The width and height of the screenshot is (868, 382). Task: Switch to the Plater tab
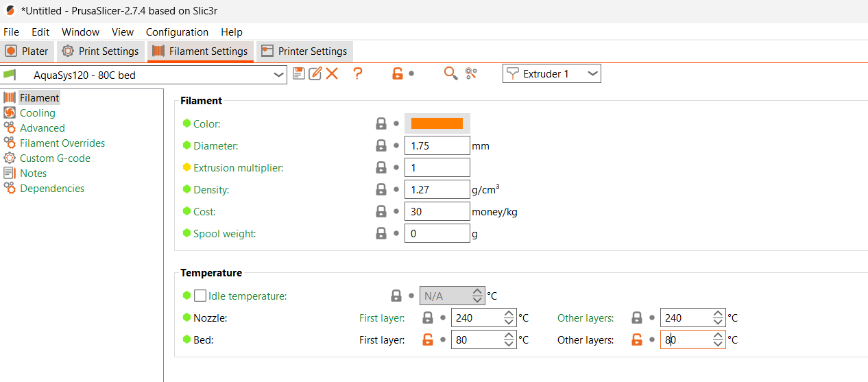pyautogui.click(x=27, y=51)
